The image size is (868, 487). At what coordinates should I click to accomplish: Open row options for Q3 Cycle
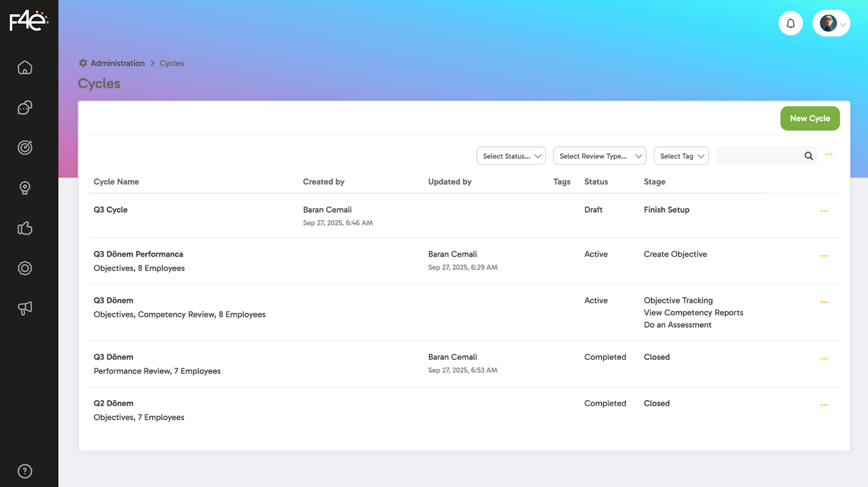click(x=824, y=211)
